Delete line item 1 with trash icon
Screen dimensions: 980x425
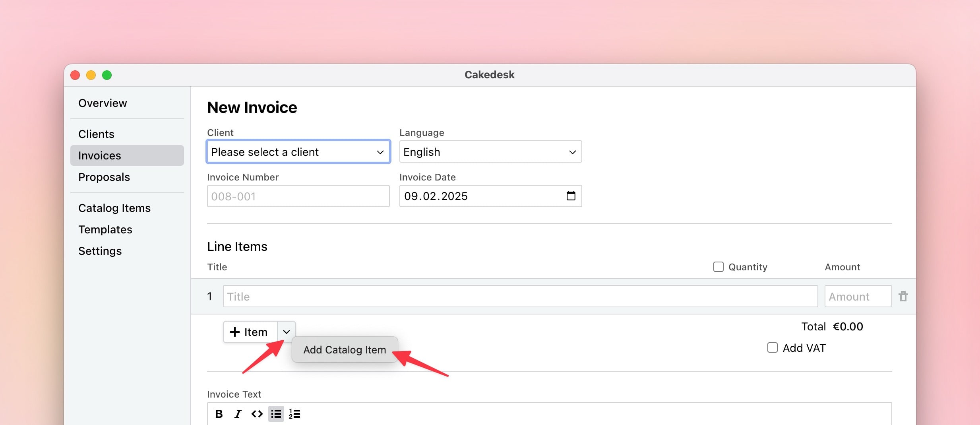tap(903, 296)
